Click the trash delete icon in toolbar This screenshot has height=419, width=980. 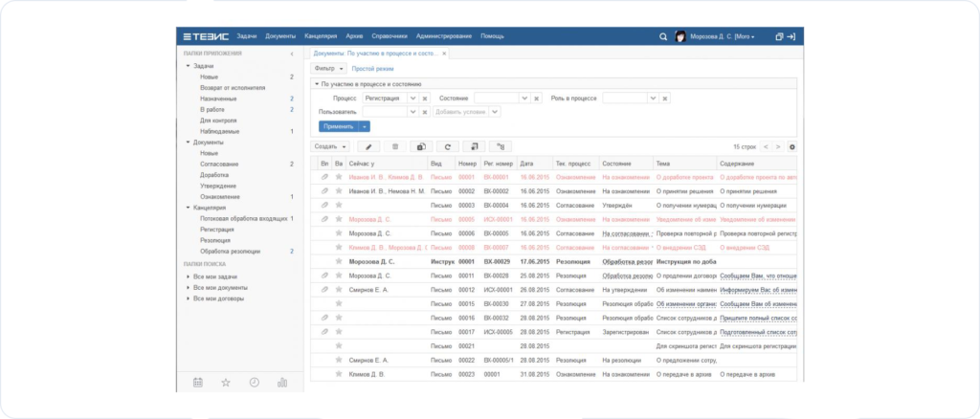(394, 146)
